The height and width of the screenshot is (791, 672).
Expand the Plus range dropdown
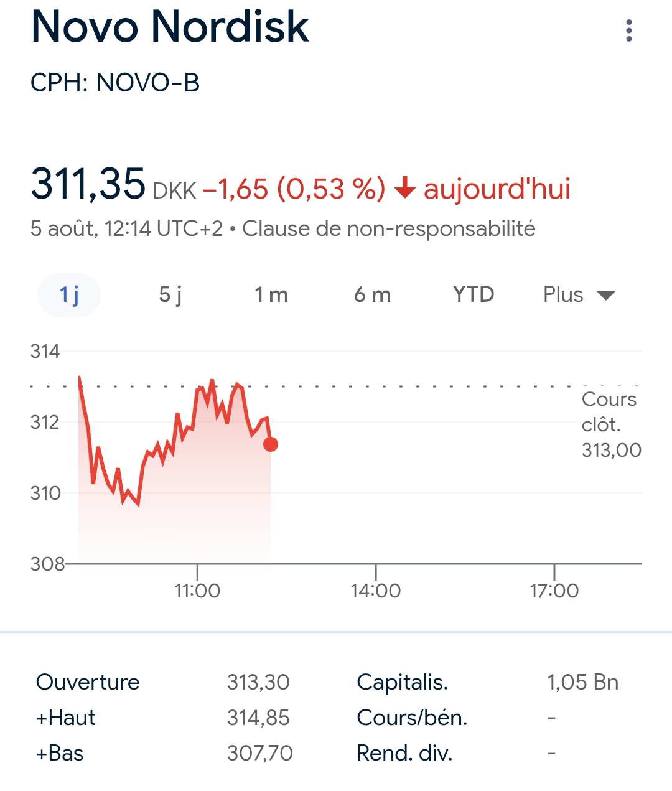pyautogui.click(x=564, y=295)
